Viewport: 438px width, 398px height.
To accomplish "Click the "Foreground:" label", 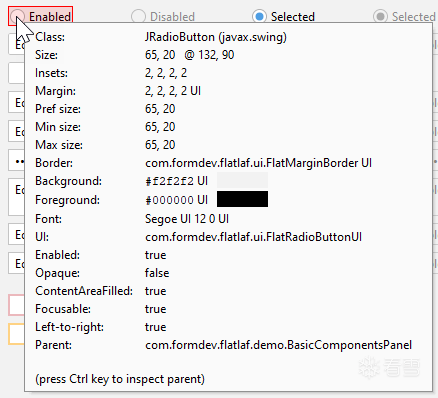I will click(x=67, y=200).
